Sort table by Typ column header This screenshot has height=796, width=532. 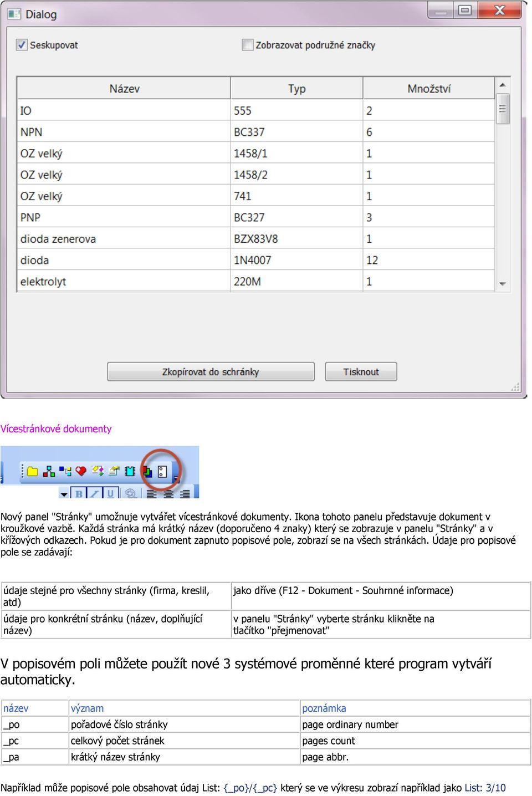point(296,88)
